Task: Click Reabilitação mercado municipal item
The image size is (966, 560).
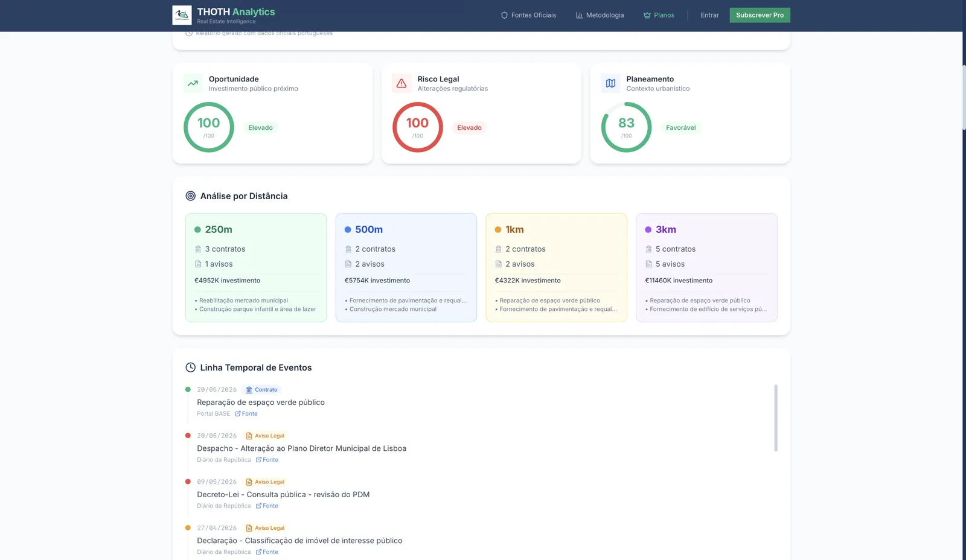Action: point(241,301)
